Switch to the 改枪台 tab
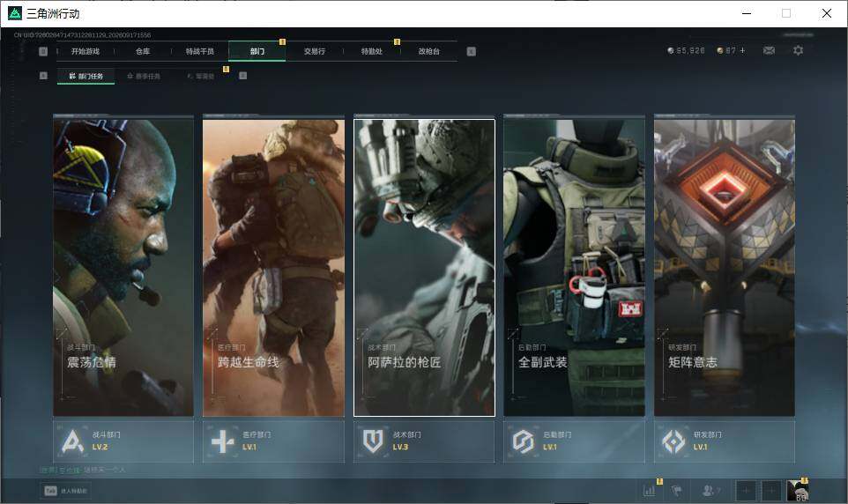Viewport: 848px width, 504px height. (429, 51)
